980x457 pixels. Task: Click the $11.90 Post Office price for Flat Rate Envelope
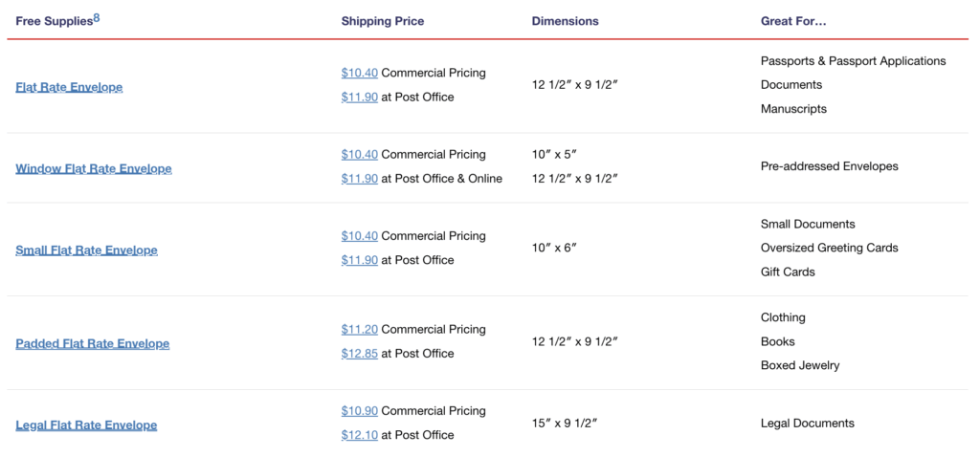point(359,97)
